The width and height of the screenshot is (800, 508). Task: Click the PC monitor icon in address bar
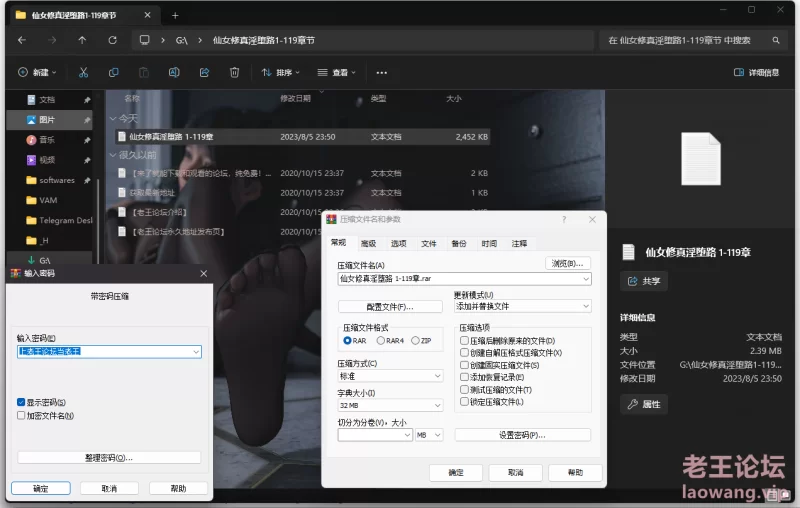(x=145, y=40)
